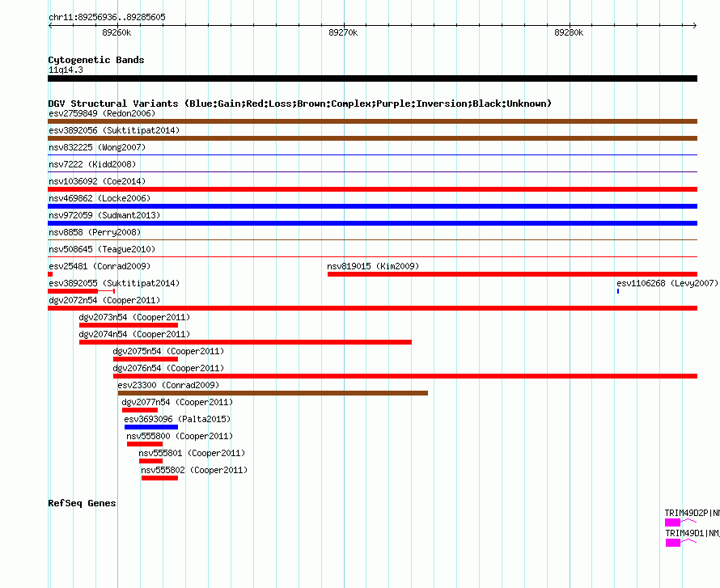
Task: Click the red nsv819015 loss bar
Action: pos(512,274)
